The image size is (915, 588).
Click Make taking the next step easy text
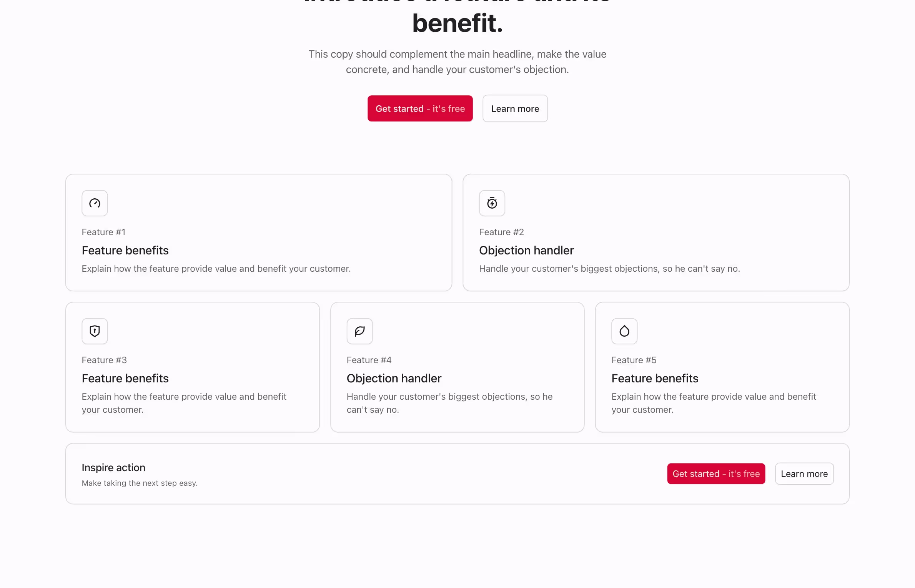(139, 483)
